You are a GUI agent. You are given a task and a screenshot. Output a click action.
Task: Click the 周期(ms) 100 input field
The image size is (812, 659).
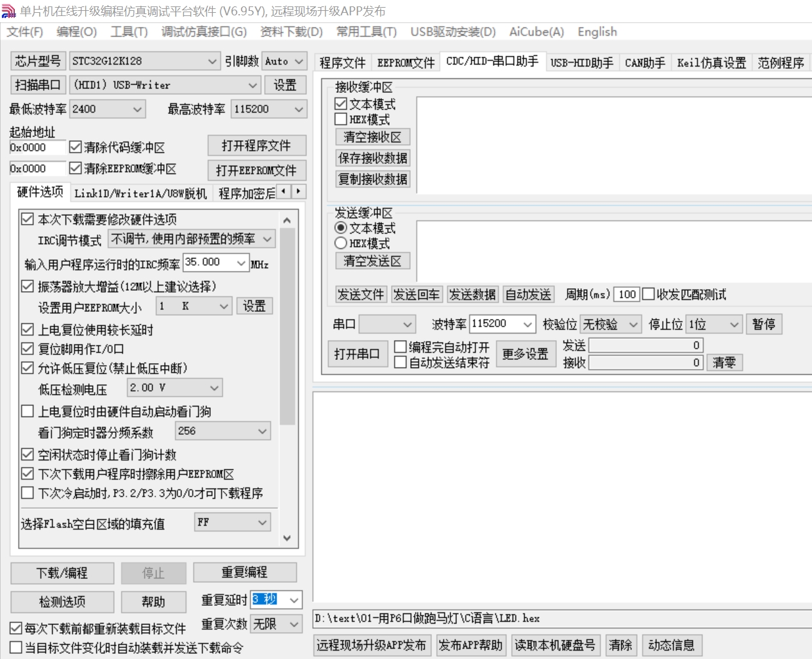[x=627, y=295]
